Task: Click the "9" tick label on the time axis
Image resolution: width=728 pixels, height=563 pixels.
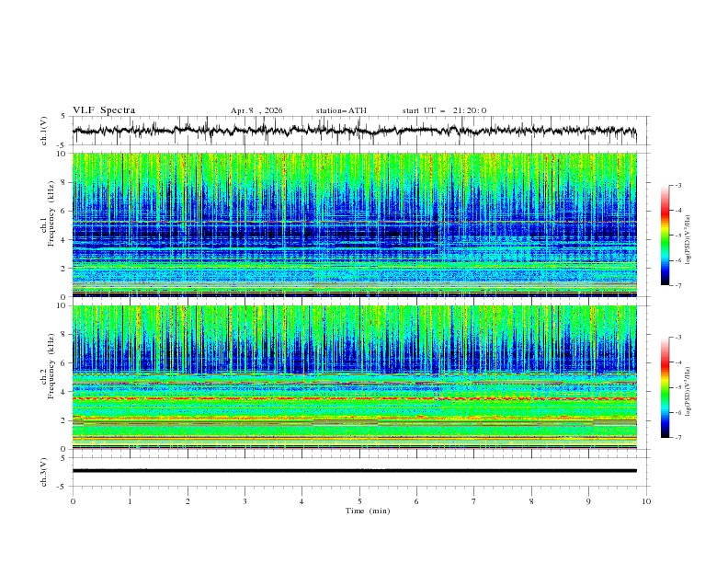Action: pos(588,501)
